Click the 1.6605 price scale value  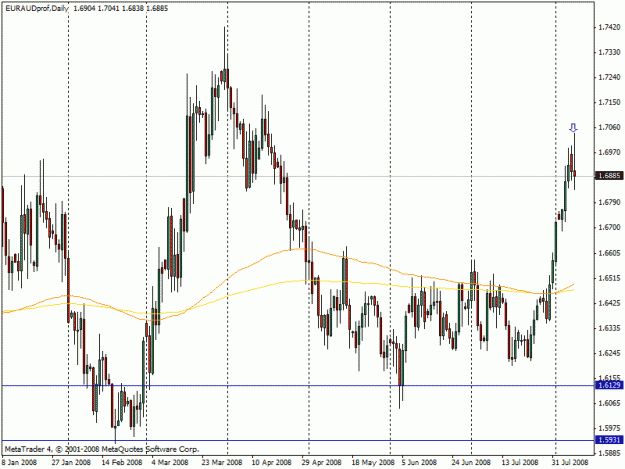click(610, 253)
